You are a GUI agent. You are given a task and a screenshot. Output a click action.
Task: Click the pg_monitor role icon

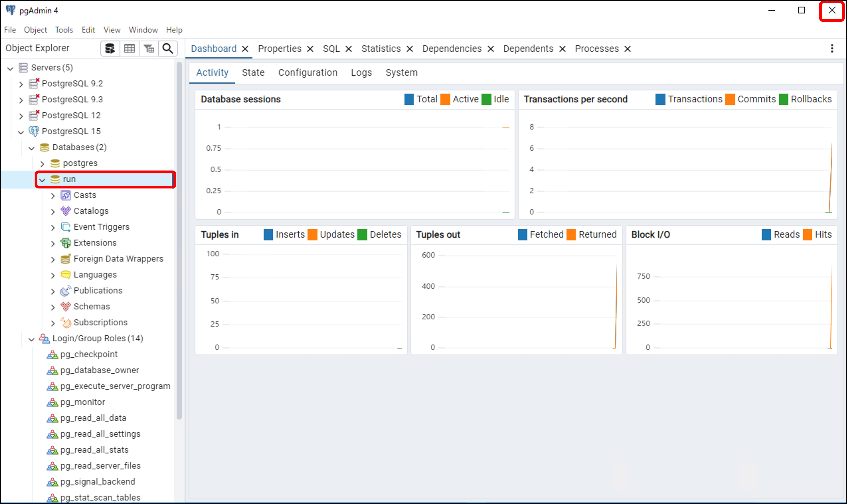[x=52, y=402]
